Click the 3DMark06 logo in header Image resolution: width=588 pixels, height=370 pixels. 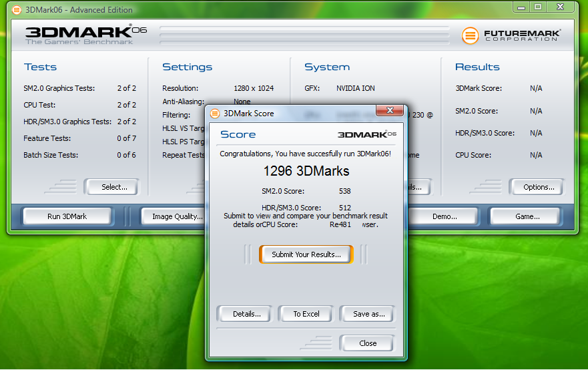[x=86, y=35]
